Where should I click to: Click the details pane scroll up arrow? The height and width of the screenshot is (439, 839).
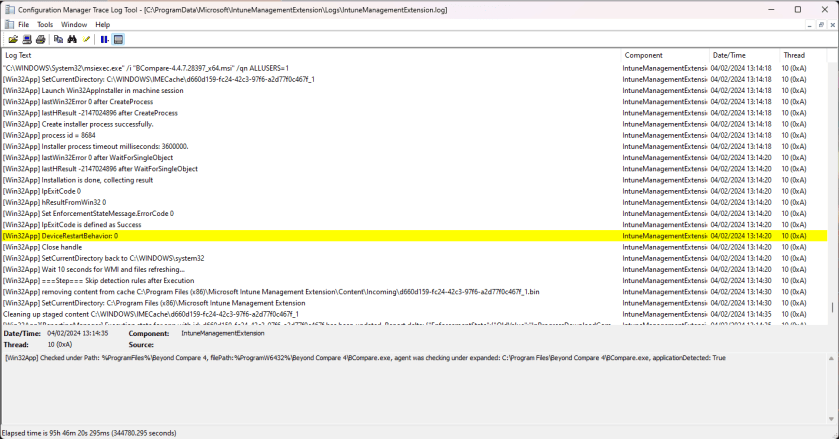831,358
